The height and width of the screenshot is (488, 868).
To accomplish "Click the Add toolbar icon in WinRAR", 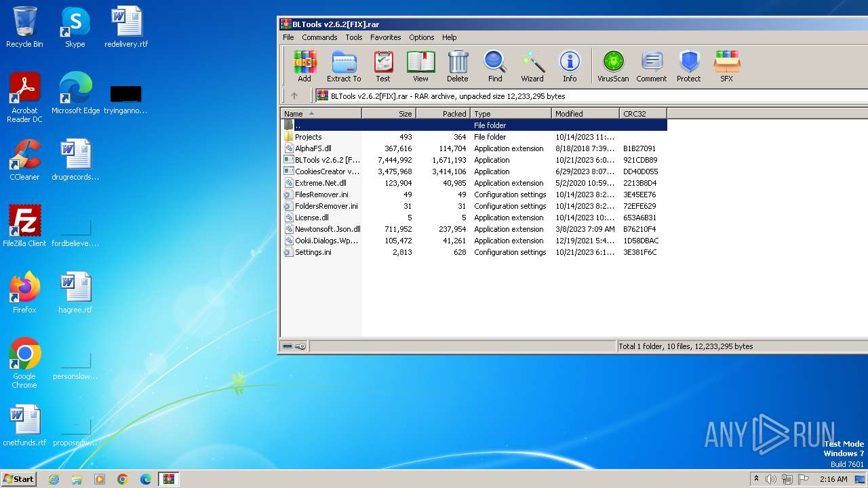I will tap(304, 66).
